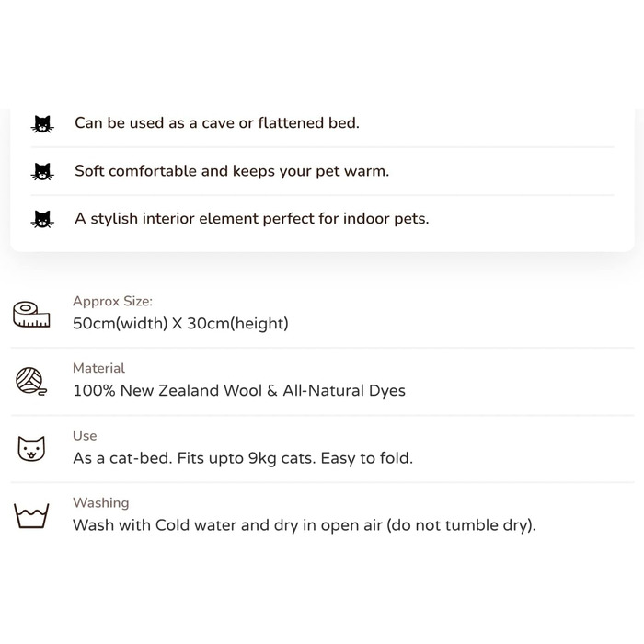Select the Washing label
644x644 pixels.
[100, 503]
